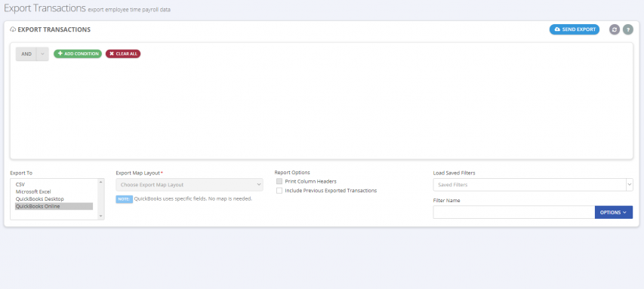Open the Options dropdown button
The height and width of the screenshot is (289, 644).
(x=614, y=212)
